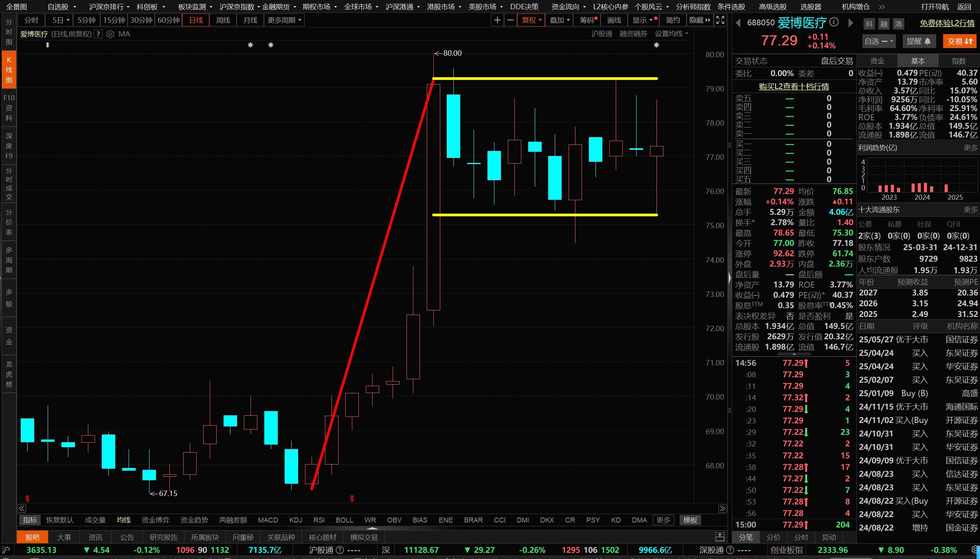Click the side panel collapse handle
This screenshot has width=980, height=559.
[729, 277]
